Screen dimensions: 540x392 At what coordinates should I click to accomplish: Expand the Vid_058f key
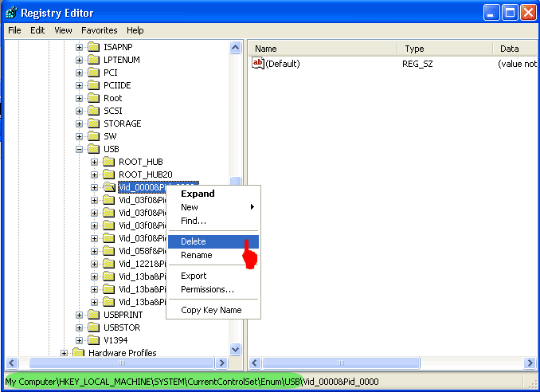(x=94, y=251)
